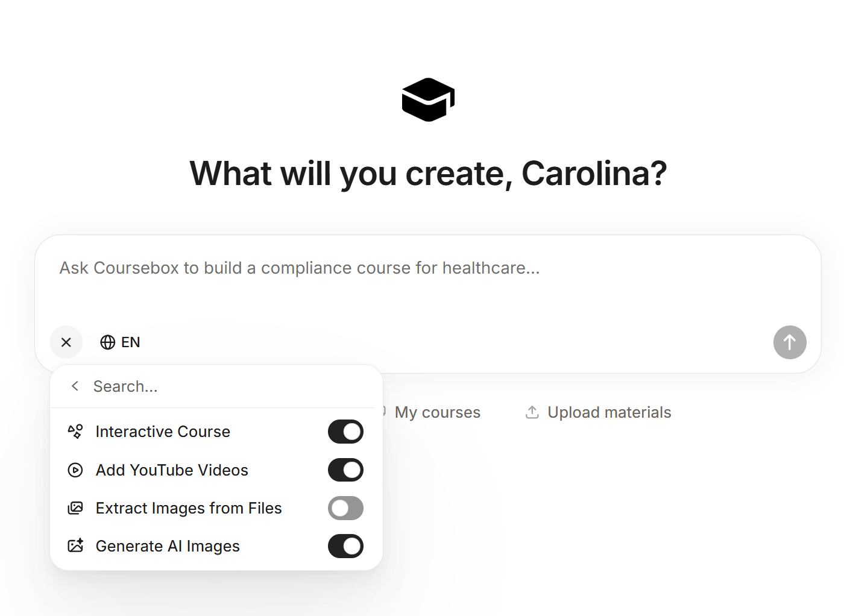Open My courses
Viewport: 844px width, 616px height.
point(437,412)
